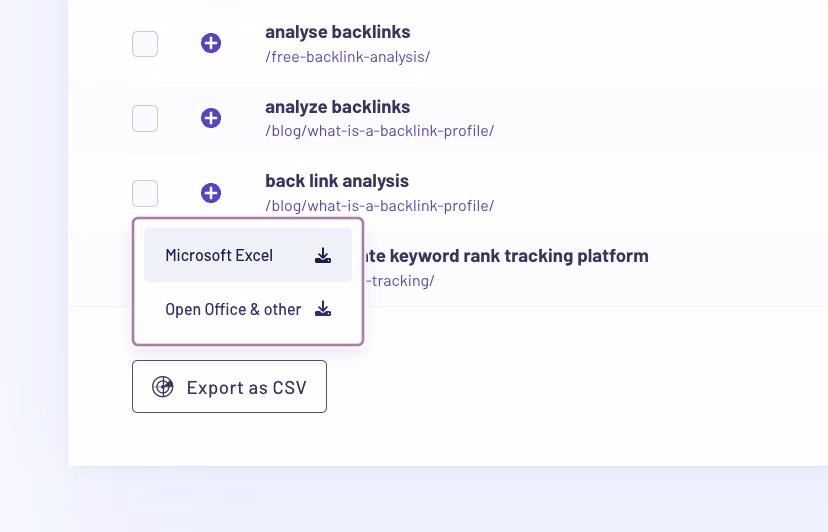Screen dimensions: 828x532
Task: Follow backlink-profile URL below back link analysis
Action: click(380, 206)
